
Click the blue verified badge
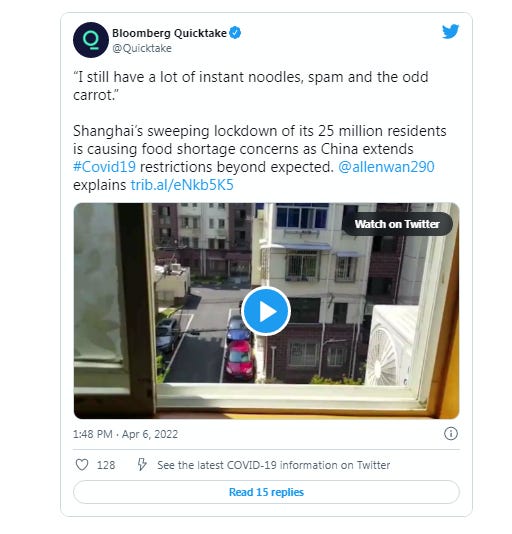pyautogui.click(x=235, y=33)
